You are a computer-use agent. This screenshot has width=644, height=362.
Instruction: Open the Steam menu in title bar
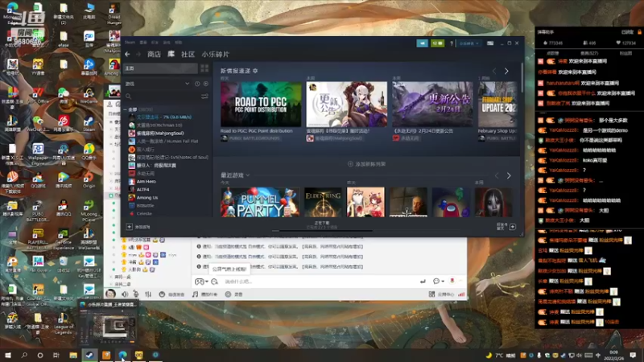(130, 43)
